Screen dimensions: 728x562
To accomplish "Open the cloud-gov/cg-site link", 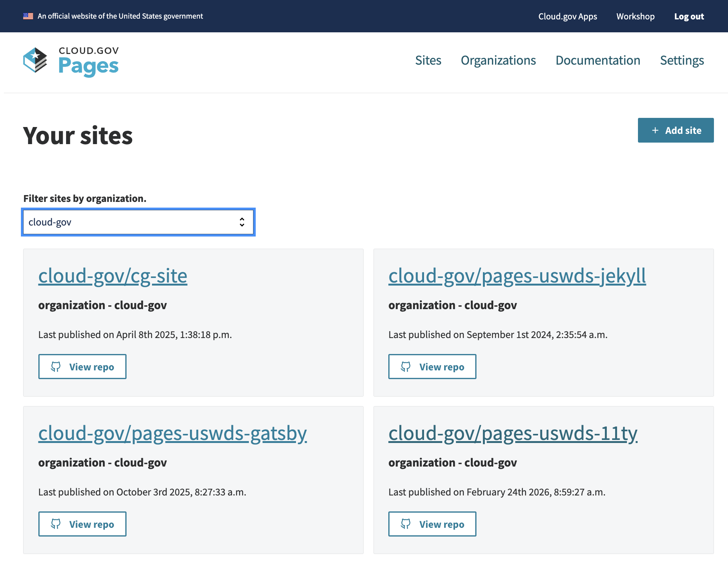I will (113, 276).
